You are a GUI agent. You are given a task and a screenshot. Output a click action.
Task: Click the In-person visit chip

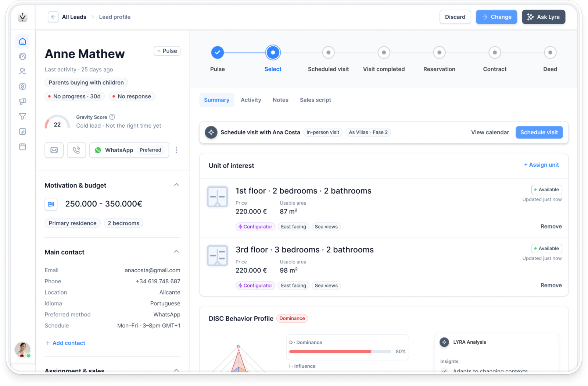pyautogui.click(x=323, y=132)
